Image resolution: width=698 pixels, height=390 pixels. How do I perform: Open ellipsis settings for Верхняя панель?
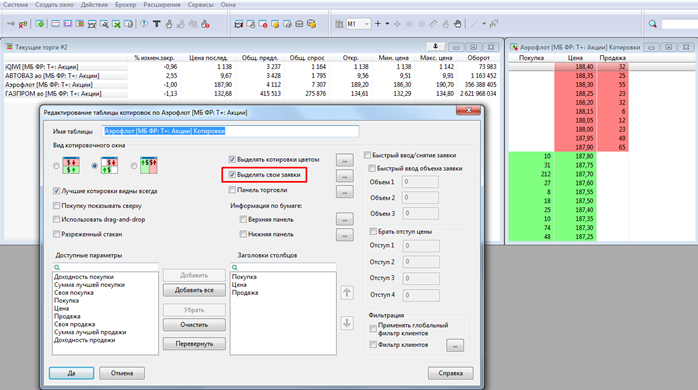tap(345, 219)
